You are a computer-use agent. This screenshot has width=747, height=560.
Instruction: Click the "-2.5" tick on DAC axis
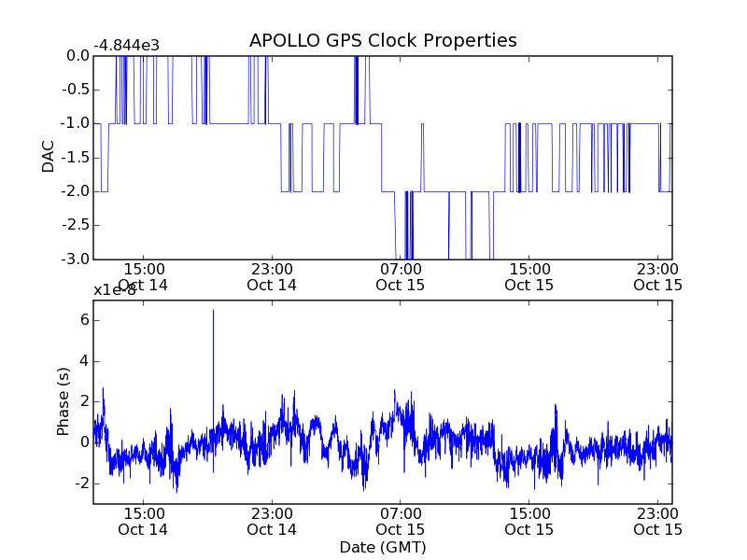pyautogui.click(x=76, y=225)
